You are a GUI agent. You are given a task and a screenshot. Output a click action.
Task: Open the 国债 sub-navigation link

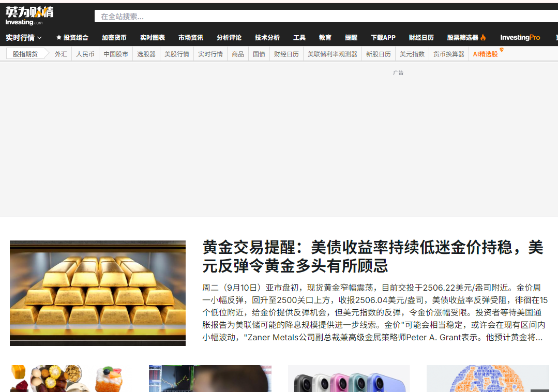pyautogui.click(x=259, y=54)
